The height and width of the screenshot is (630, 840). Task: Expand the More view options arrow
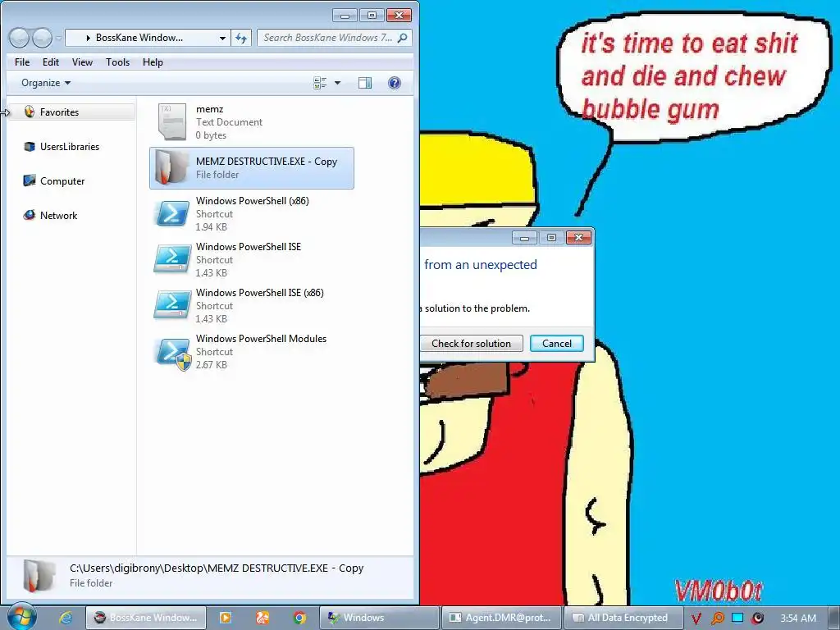tap(337, 83)
